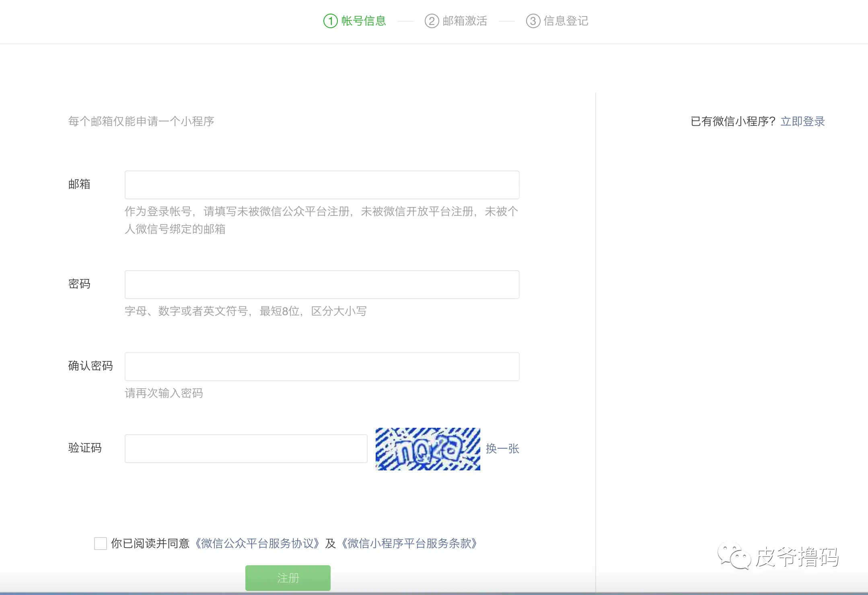The width and height of the screenshot is (868, 595).
Task: Click the 确认密码 field label
Action: coord(91,366)
